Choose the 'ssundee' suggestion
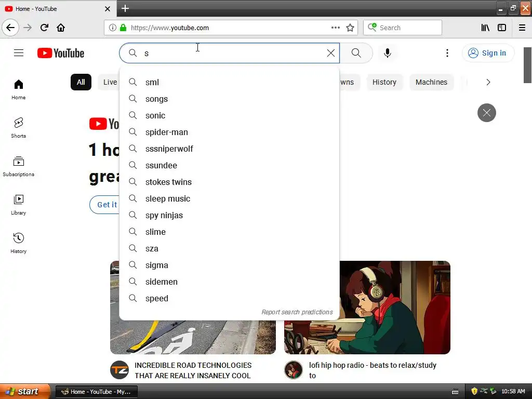This screenshot has width=532, height=399. [229, 165]
